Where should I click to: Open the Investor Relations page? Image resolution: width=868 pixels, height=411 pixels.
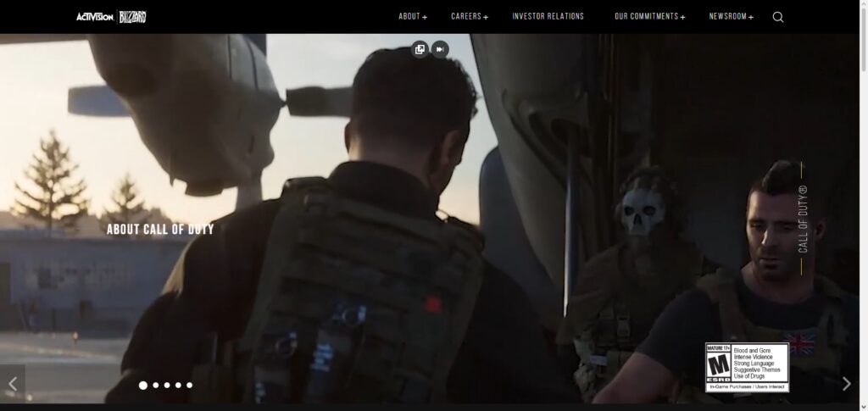point(548,17)
